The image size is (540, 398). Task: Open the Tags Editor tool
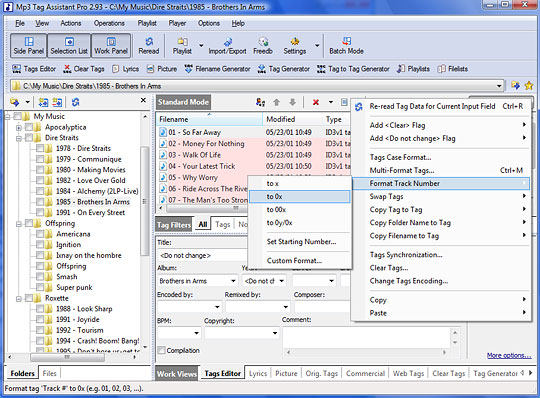click(x=34, y=69)
